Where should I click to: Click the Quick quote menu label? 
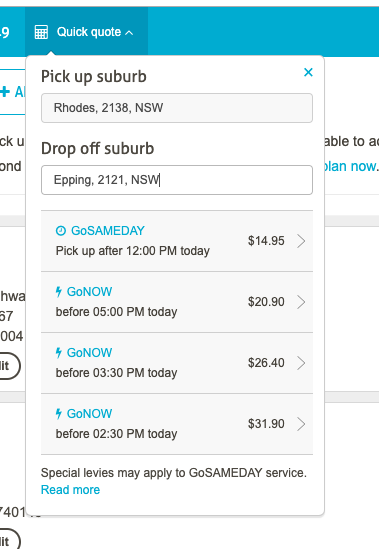click(x=89, y=32)
